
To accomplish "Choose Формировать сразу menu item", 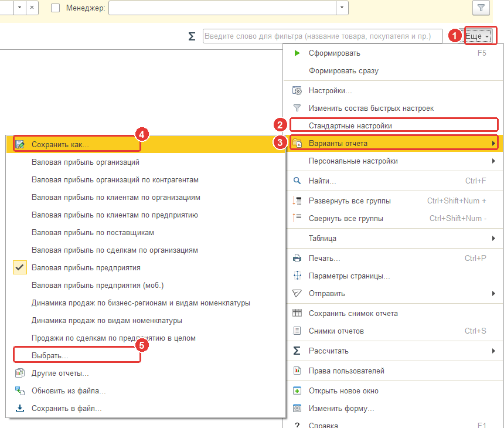I will point(394,71).
